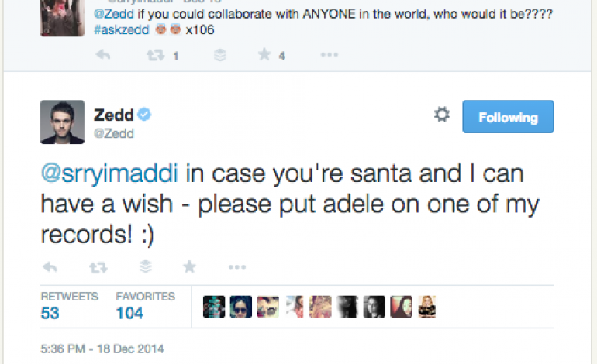Click stack icon on top tweet

click(220, 55)
